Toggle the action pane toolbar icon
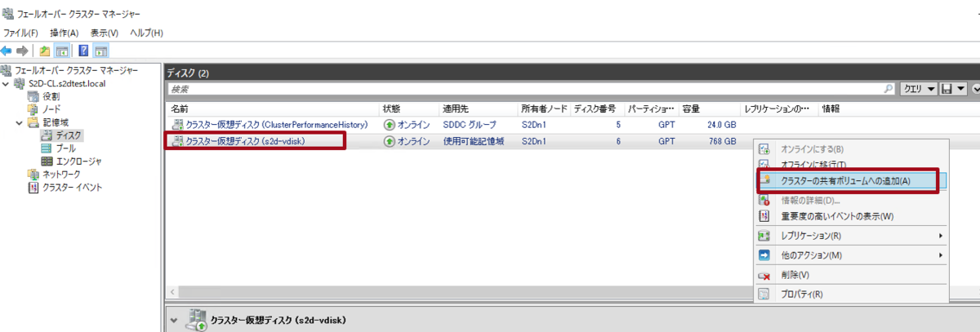The height and width of the screenshot is (332, 980). [101, 51]
